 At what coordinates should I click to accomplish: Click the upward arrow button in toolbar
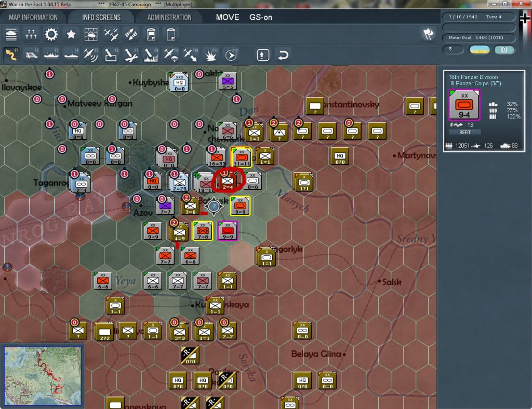point(263,55)
